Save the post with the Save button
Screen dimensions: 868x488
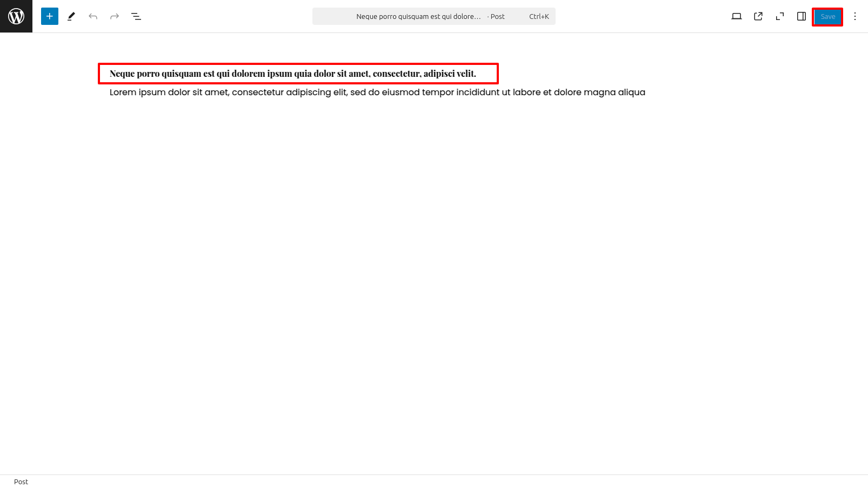tap(827, 17)
